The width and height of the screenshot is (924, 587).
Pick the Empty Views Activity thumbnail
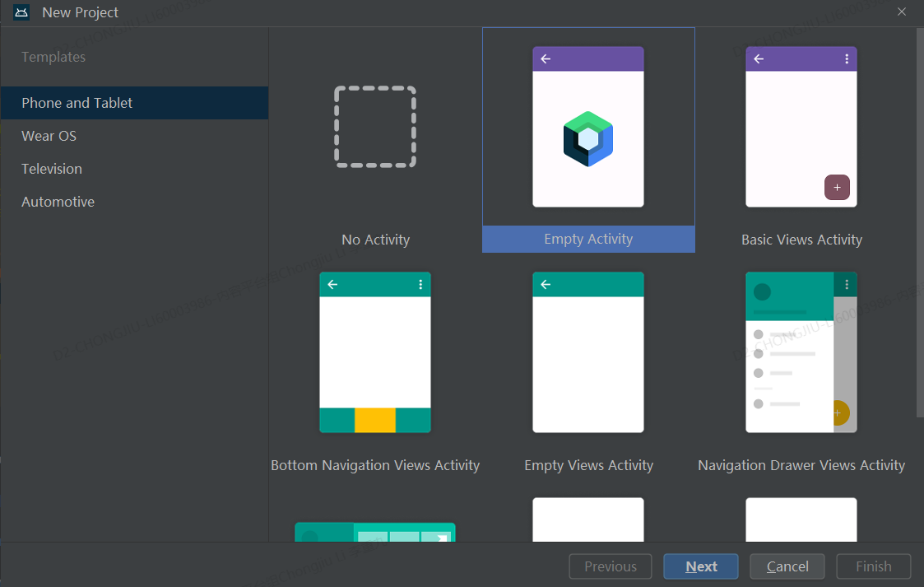(588, 352)
